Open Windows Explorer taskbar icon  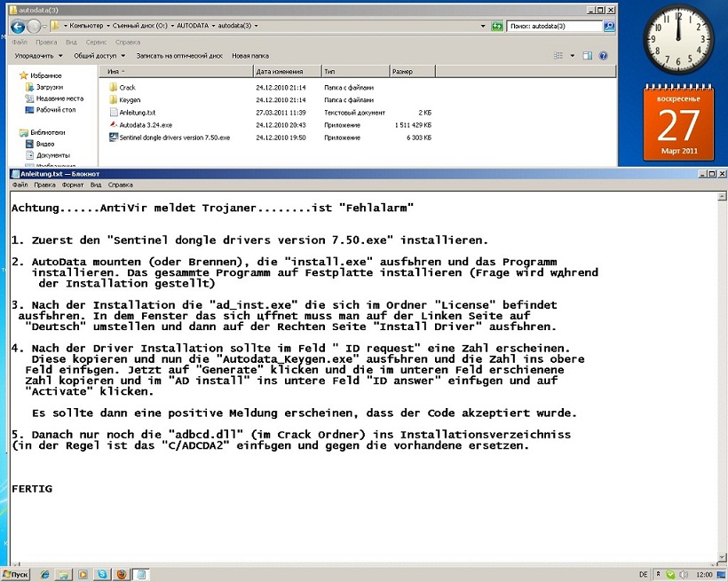point(64,575)
